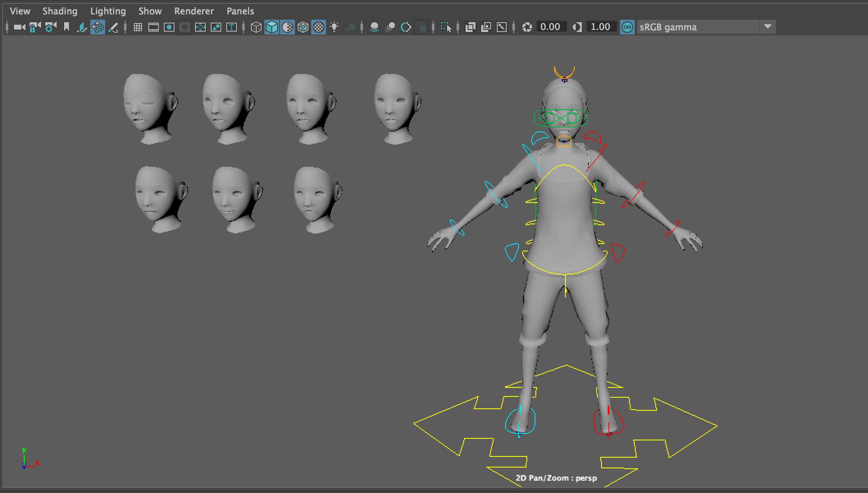868x493 pixels.
Task: Select the Film Gate icon
Action: tap(154, 27)
